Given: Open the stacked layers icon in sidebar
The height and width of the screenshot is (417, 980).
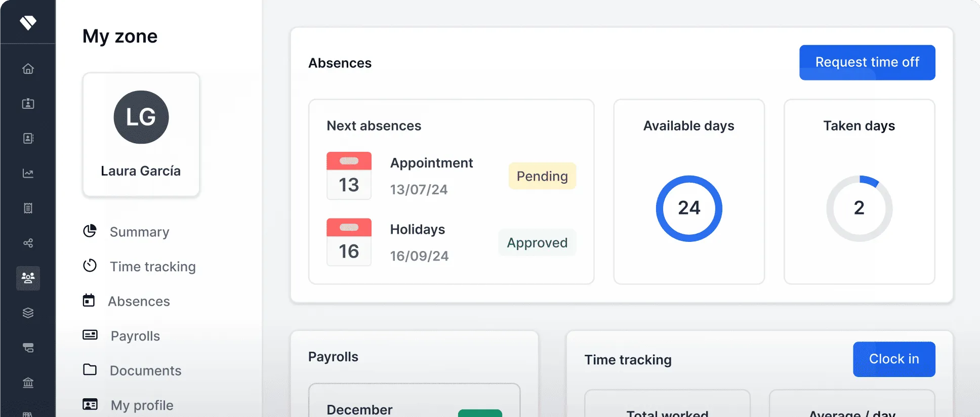Looking at the screenshot, I should pos(28,313).
